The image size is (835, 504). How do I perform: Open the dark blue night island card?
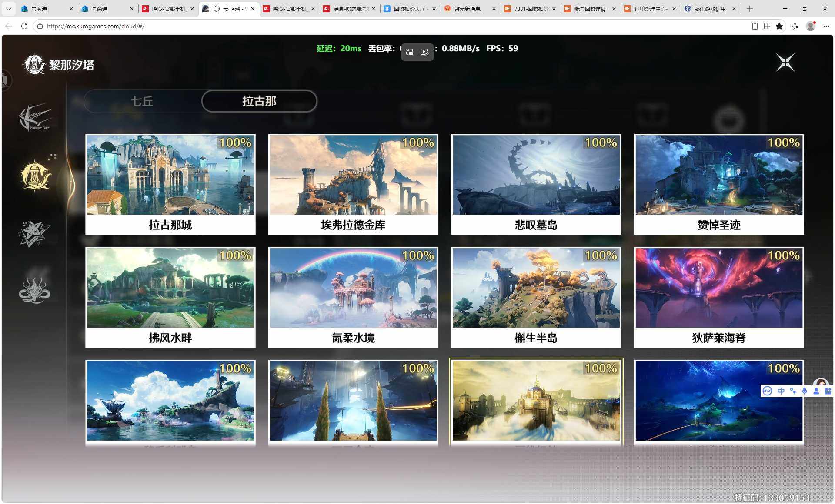(719, 402)
